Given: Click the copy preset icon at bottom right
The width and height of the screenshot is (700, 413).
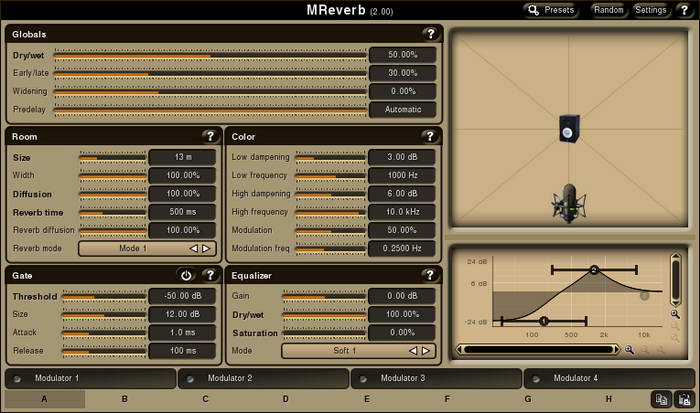Looking at the screenshot, I should [661, 399].
